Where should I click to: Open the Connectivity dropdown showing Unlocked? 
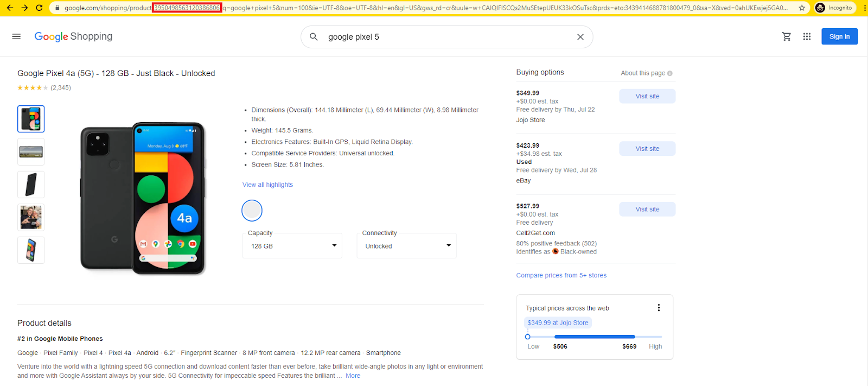coord(407,246)
